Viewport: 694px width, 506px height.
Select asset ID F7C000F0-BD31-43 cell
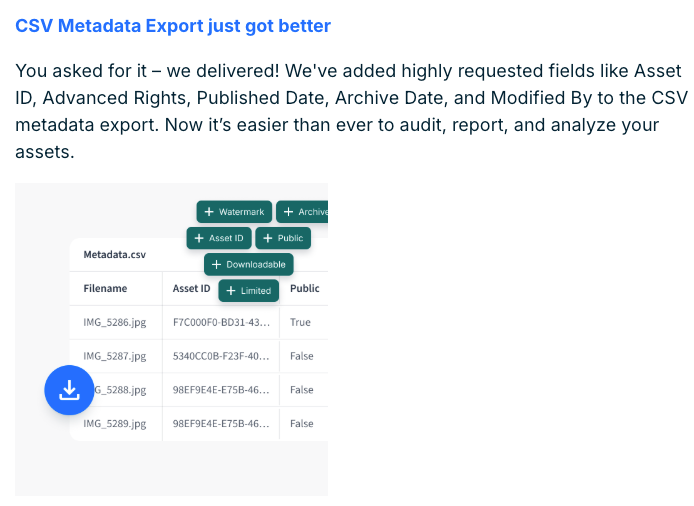point(221,322)
